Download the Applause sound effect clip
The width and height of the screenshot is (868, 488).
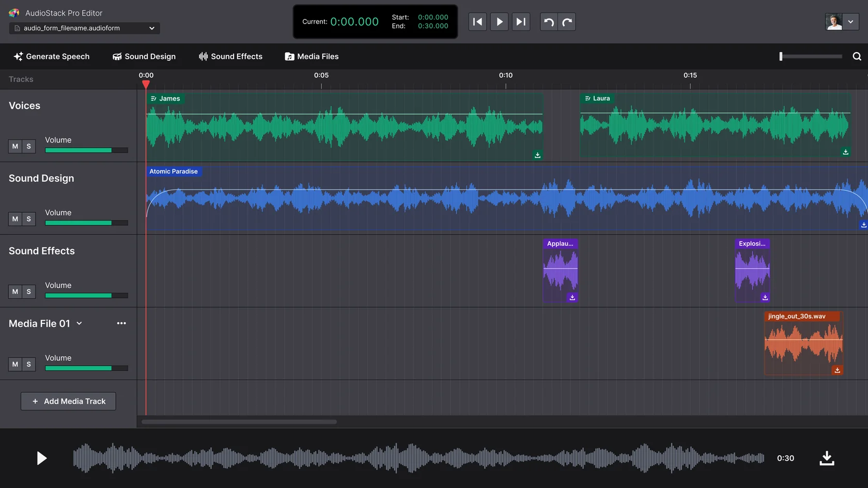[x=572, y=297]
